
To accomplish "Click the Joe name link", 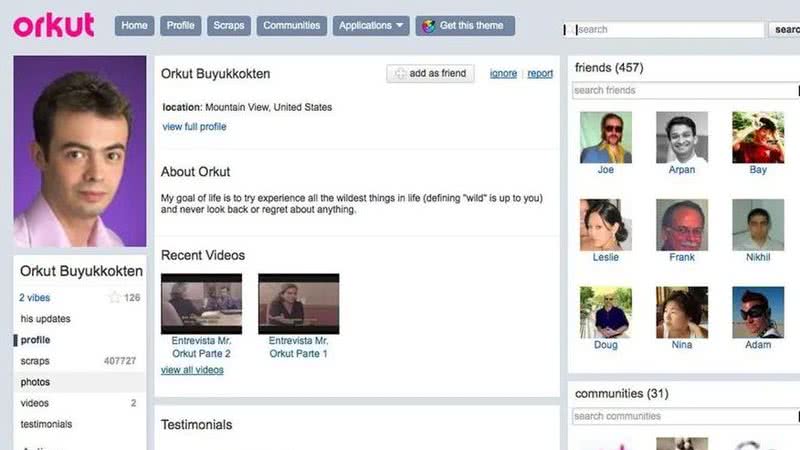I will [606, 170].
